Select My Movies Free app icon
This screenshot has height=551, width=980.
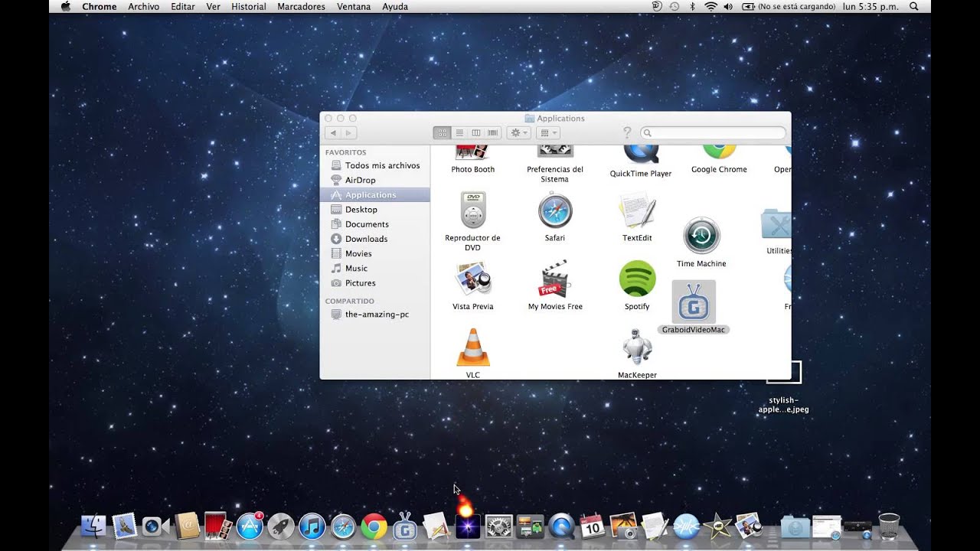tap(555, 279)
